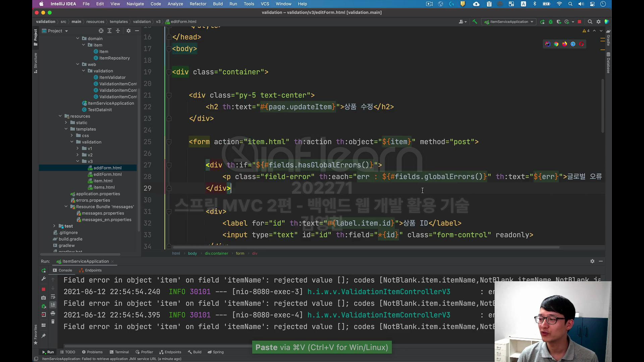Collapse the v3 folder
Viewport: 644px width, 362px height.
pyautogui.click(x=78, y=161)
